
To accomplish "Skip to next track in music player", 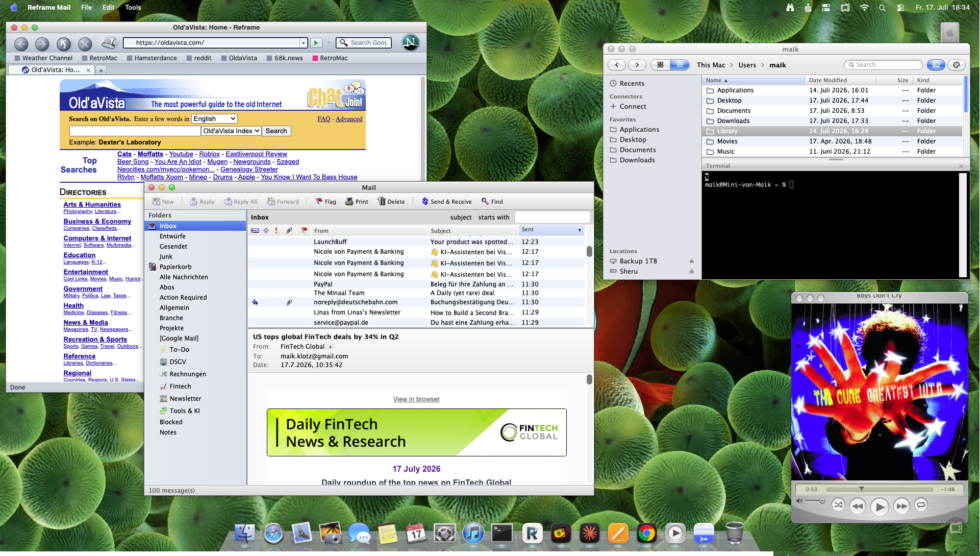I will [901, 506].
